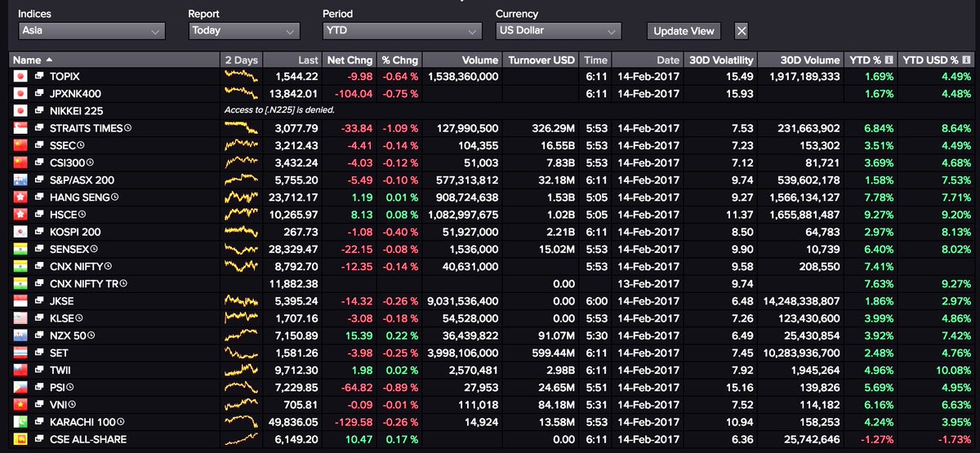Click the pop-out icon for CNX NIFTY
The width and height of the screenshot is (980, 453).
[x=39, y=266]
